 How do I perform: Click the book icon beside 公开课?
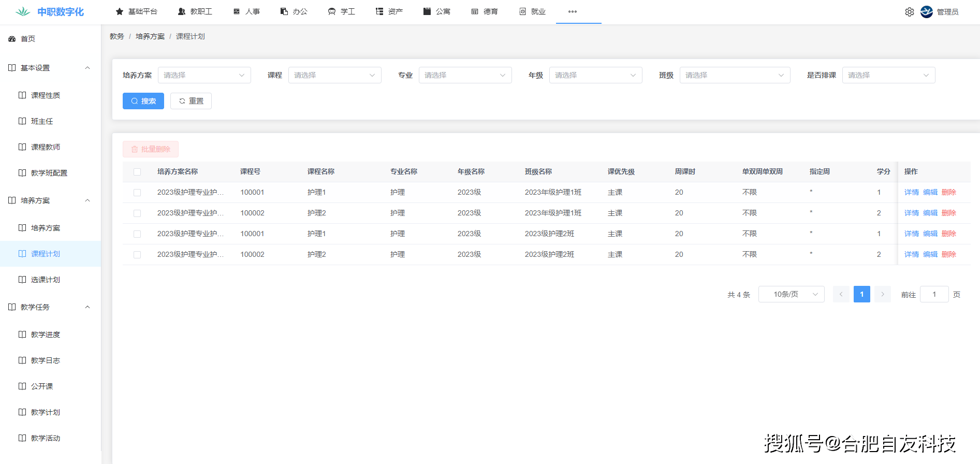[22, 386]
